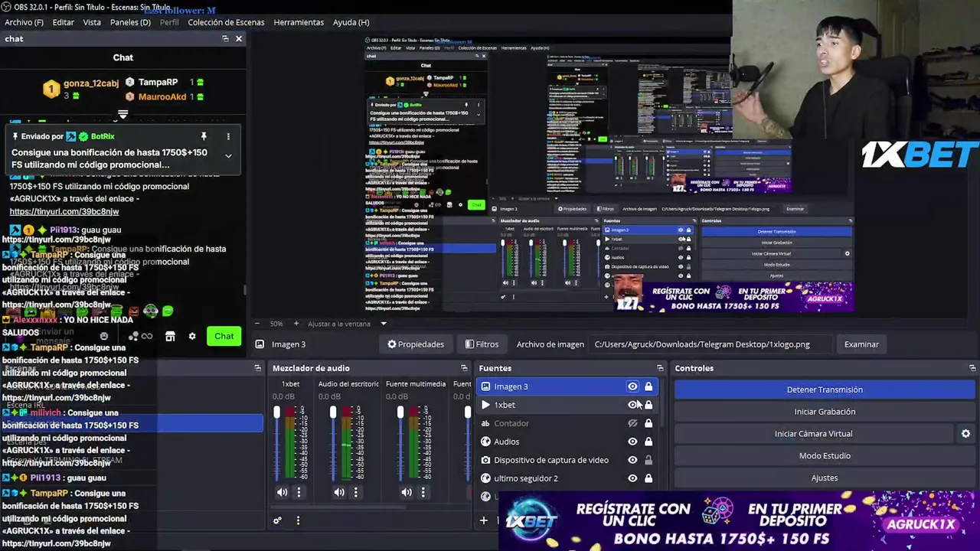Close the chat dock panel

pos(239,38)
